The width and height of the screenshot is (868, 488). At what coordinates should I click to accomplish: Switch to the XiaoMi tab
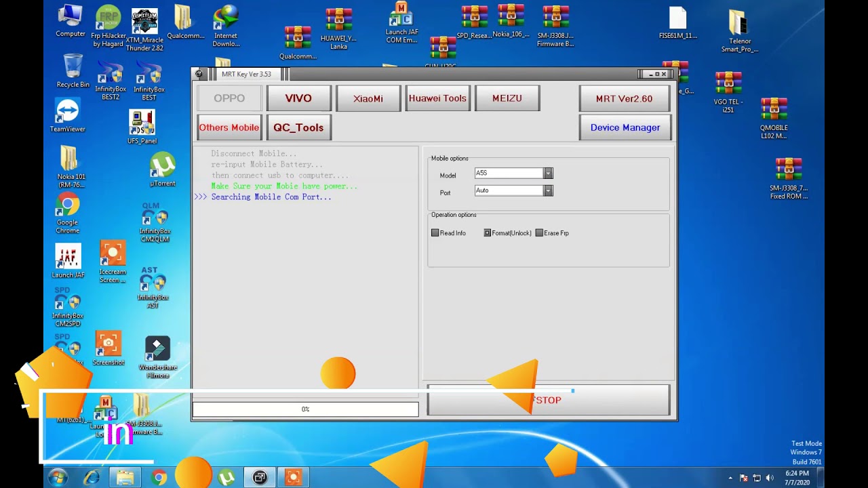(368, 98)
